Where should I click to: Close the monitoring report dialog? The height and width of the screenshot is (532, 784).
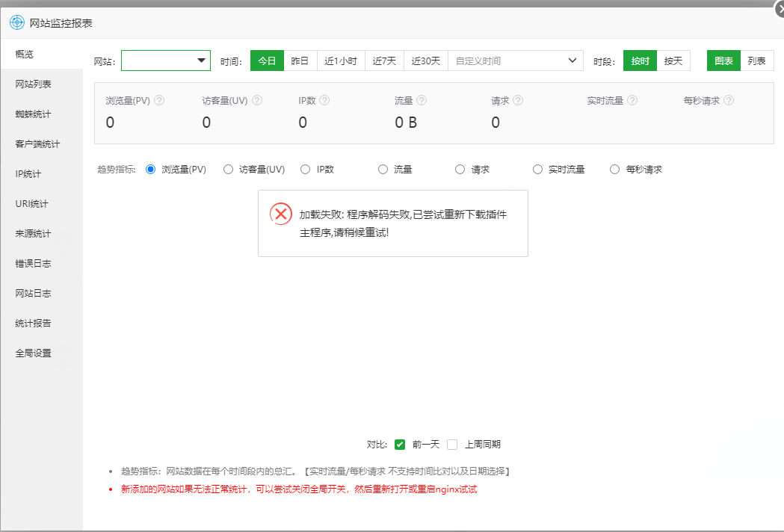coord(780,9)
